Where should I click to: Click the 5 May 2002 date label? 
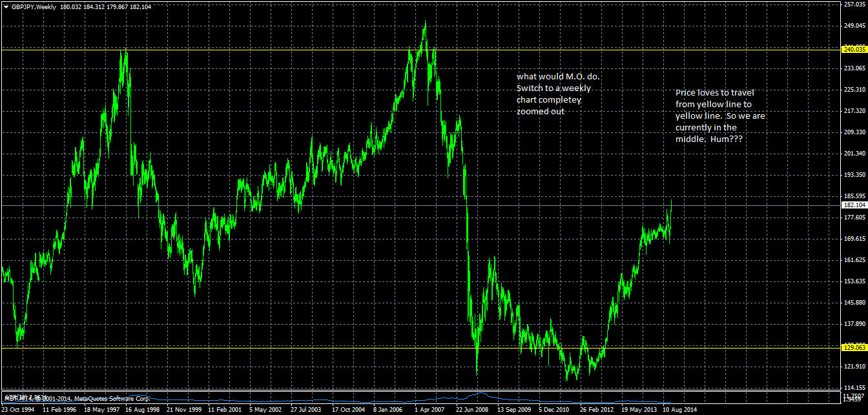point(267,409)
